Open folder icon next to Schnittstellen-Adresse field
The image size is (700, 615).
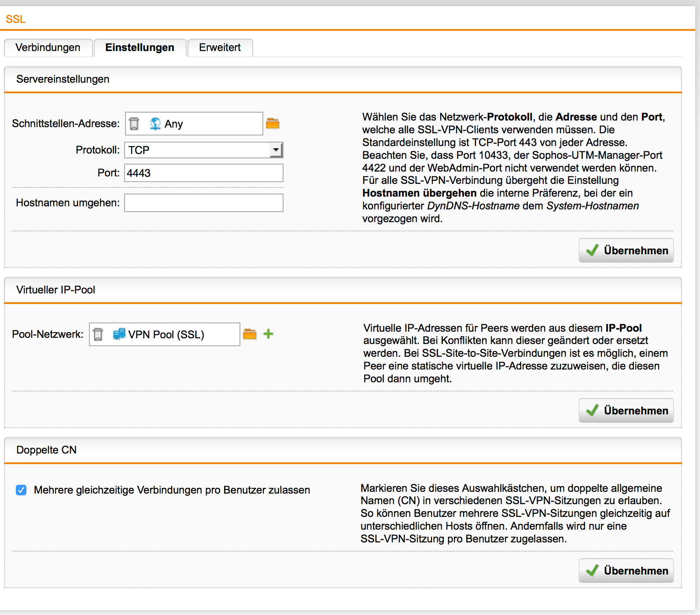click(x=273, y=124)
